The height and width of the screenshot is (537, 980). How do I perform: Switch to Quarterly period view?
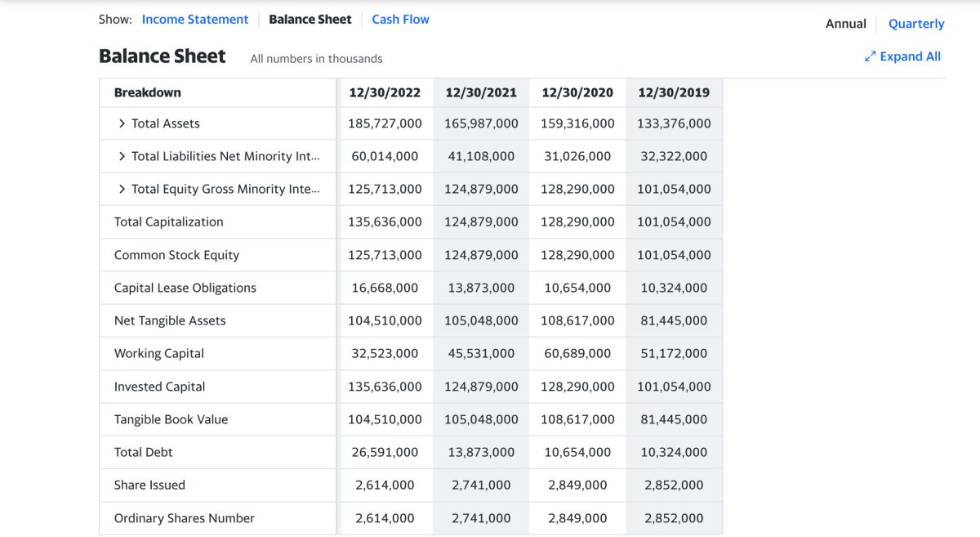click(x=916, y=24)
